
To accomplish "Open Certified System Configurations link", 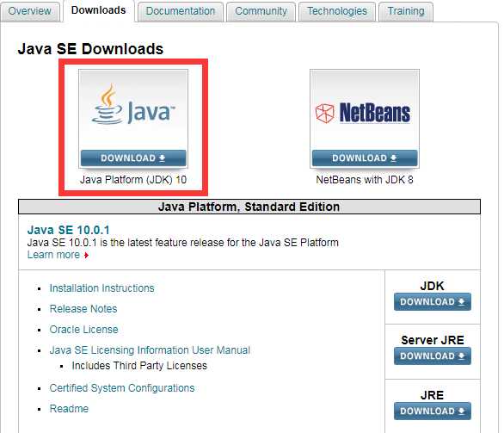I will [122, 388].
